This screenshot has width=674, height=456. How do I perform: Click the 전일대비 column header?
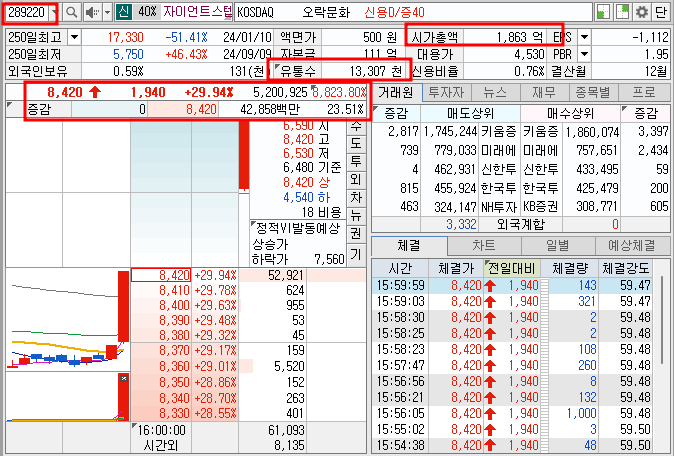[512, 269]
